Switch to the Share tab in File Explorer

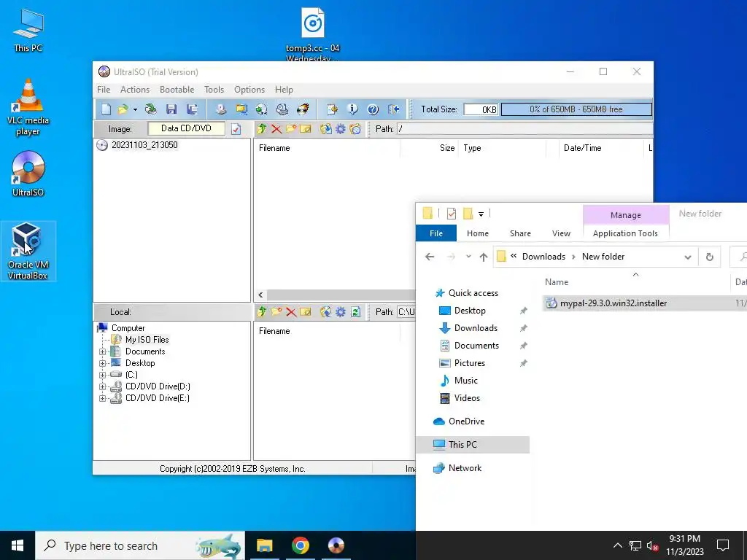point(520,233)
